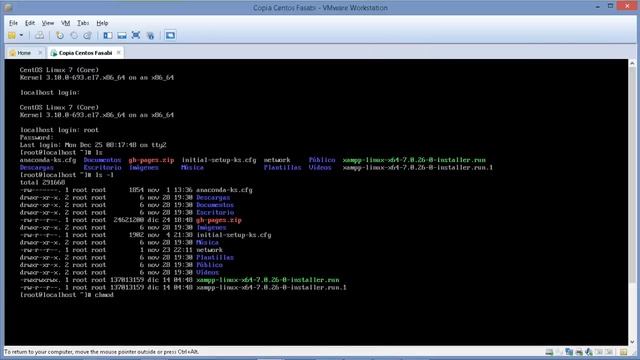Send Ctrl+Alt+Del to the virtual machine
This screenshot has height=360, width=640.
point(39,36)
